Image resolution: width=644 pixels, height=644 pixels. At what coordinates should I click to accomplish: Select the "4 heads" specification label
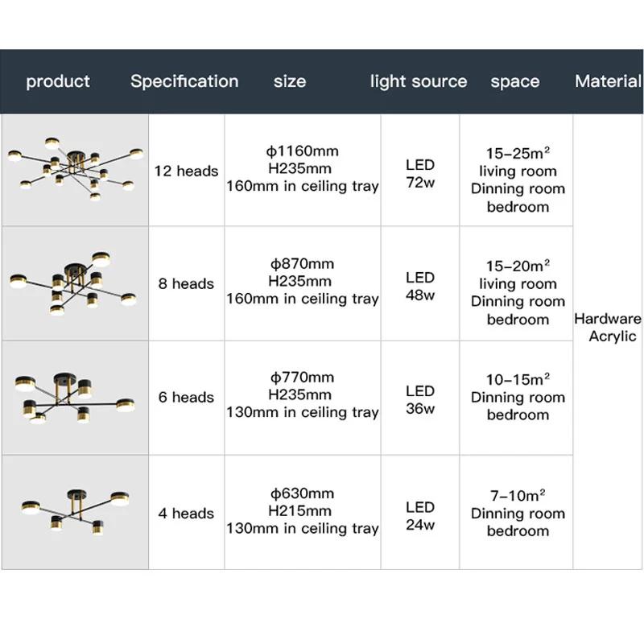[x=186, y=513]
